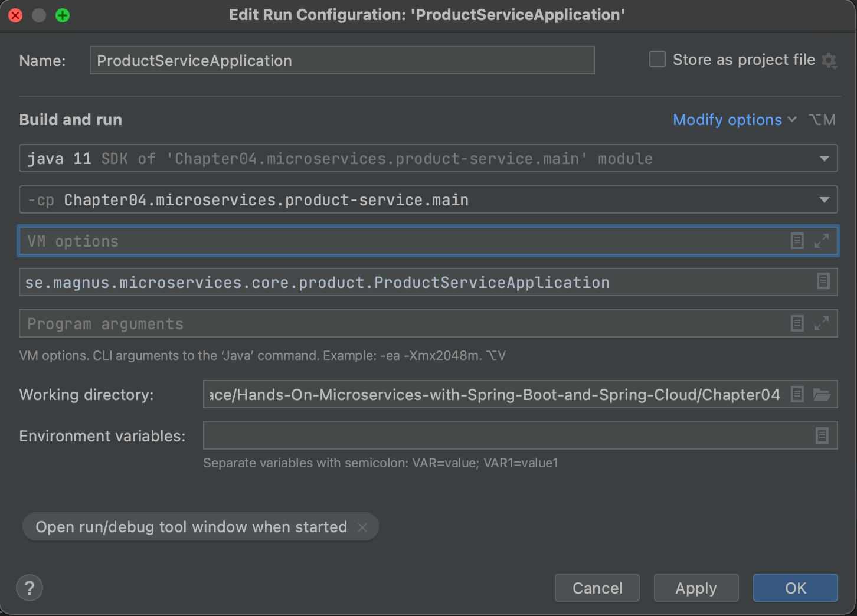Click the OK button
Viewport: 857px width, 616px height.
pyautogui.click(x=795, y=588)
